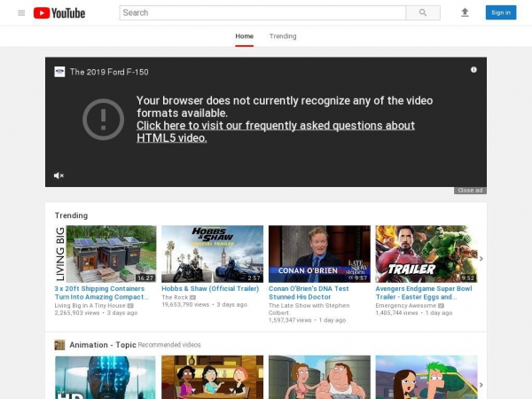Image resolution: width=532 pixels, height=399 pixels.
Task: Click the Ford channel logo icon
Action: (x=59, y=72)
